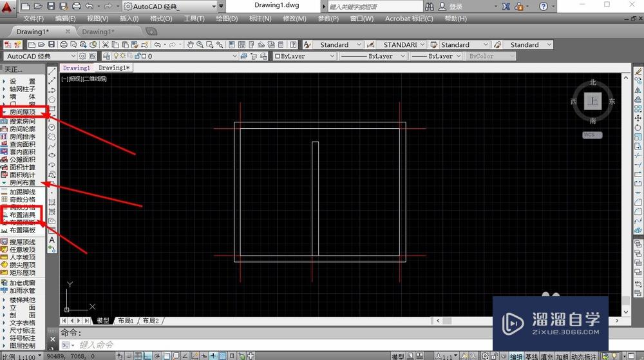Click the 模型 button in status bar
The height and width of the screenshot is (360, 644).
397,356
